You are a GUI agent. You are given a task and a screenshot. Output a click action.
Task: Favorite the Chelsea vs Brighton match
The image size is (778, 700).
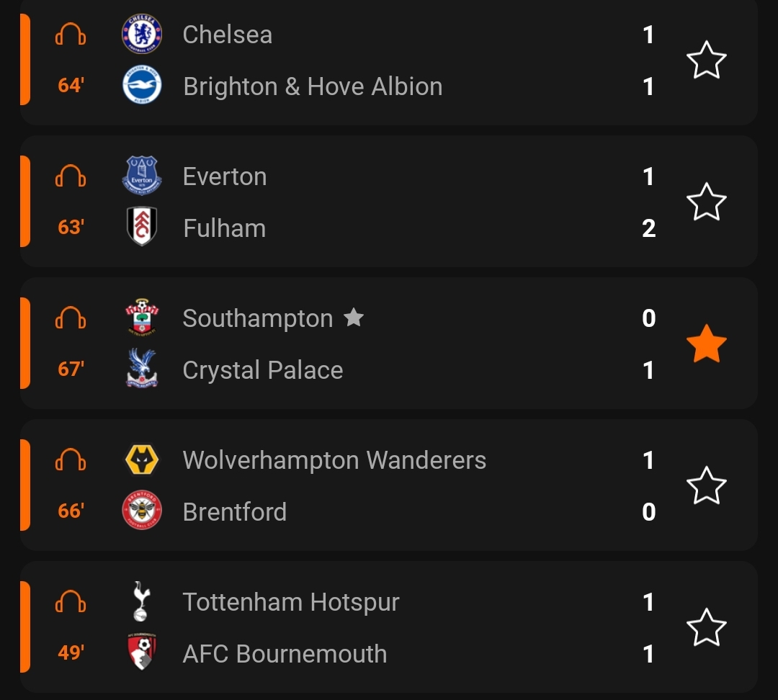coord(706,60)
